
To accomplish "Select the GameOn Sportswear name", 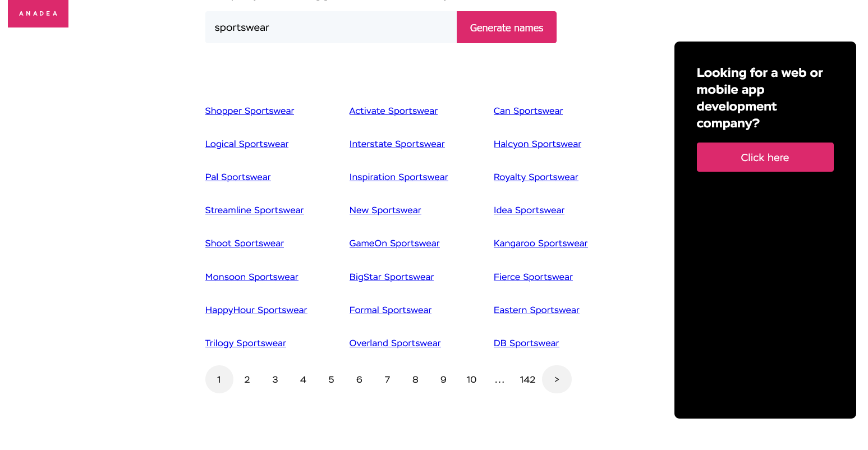I will (x=394, y=243).
